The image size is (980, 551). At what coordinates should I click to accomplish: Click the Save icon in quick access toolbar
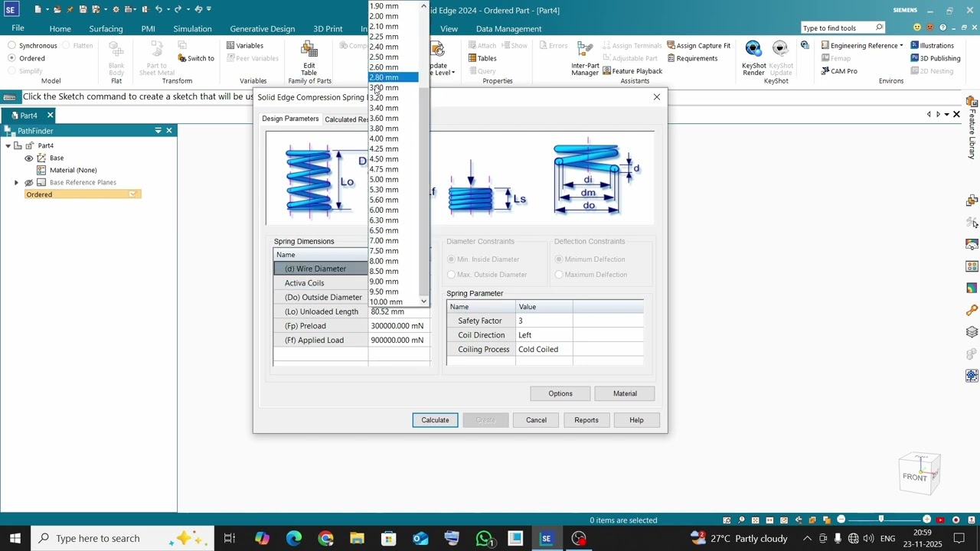[x=83, y=9]
